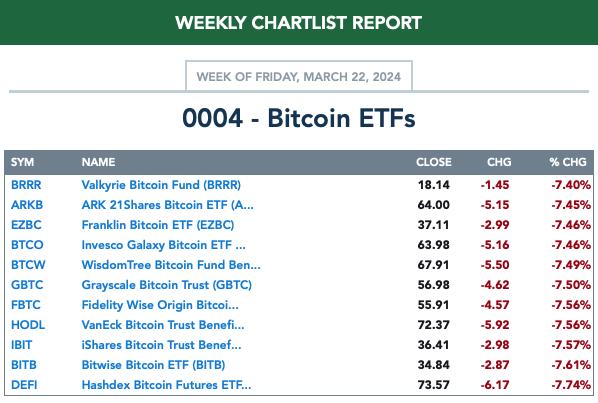Screen dimensions: 598x403
Task: Select the HODL ticker symbol
Action: 28,325
